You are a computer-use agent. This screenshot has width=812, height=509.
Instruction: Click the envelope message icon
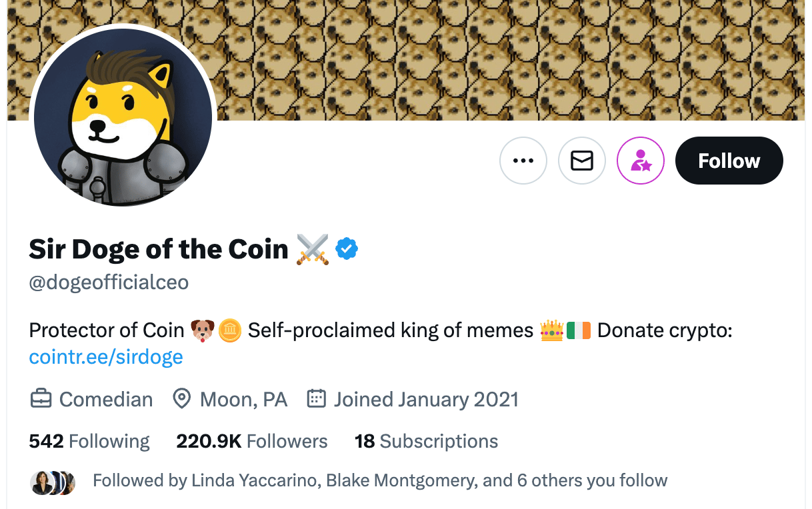click(x=582, y=161)
